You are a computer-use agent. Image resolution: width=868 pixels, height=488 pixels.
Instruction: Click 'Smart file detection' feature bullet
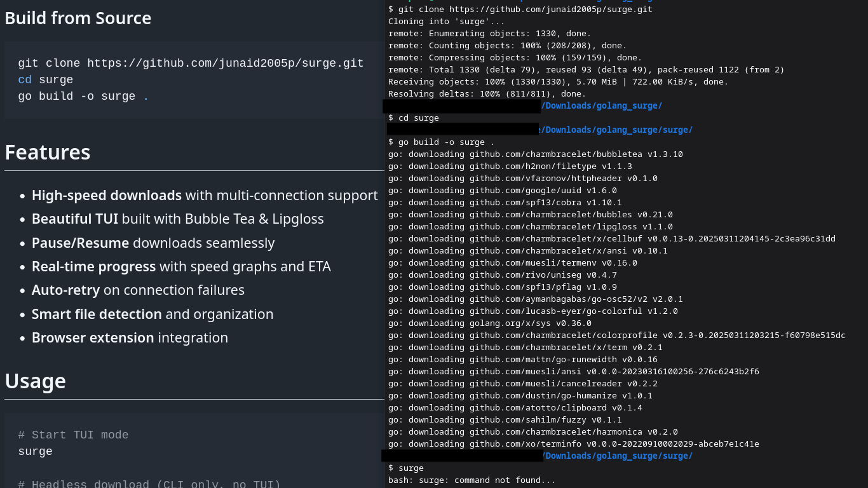pyautogui.click(x=153, y=314)
